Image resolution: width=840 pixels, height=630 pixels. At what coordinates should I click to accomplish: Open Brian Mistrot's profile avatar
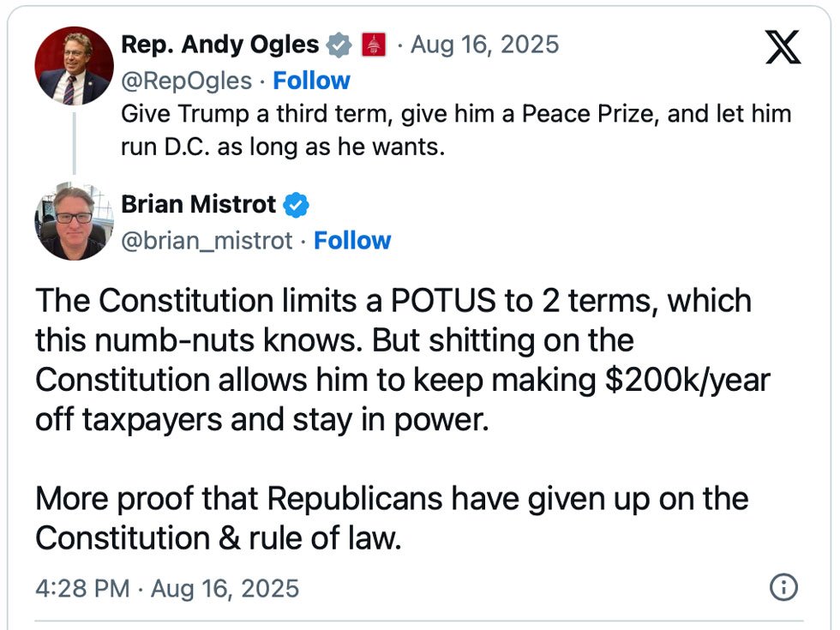(74, 221)
